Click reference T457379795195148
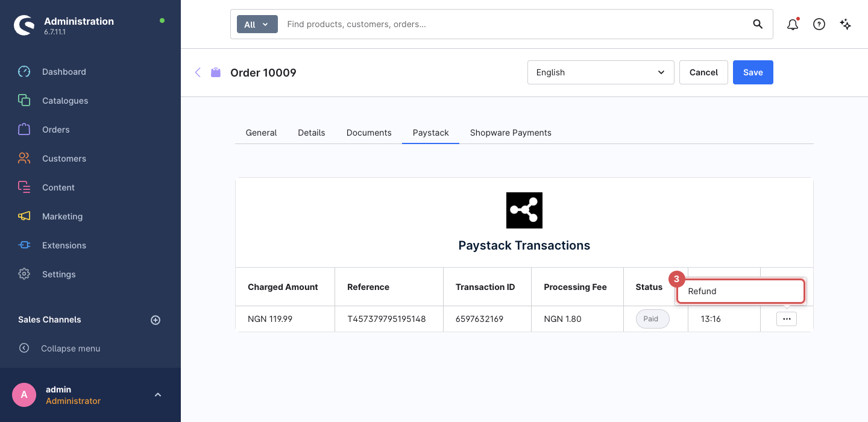This screenshot has height=422, width=868. 386,319
